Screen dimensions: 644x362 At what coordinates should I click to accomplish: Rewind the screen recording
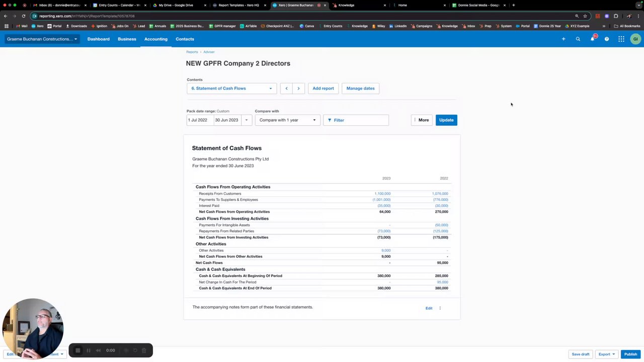(99, 350)
